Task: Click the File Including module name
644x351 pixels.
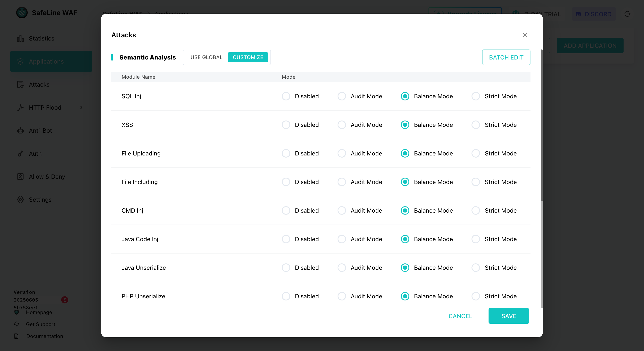Action: [x=139, y=182]
